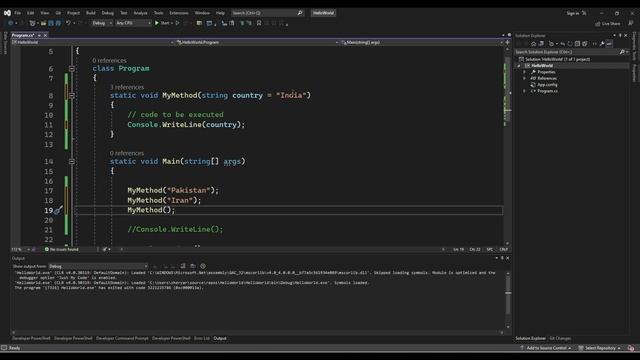Open the Debug menu
The height and width of the screenshot is (360, 640).
tap(108, 13)
